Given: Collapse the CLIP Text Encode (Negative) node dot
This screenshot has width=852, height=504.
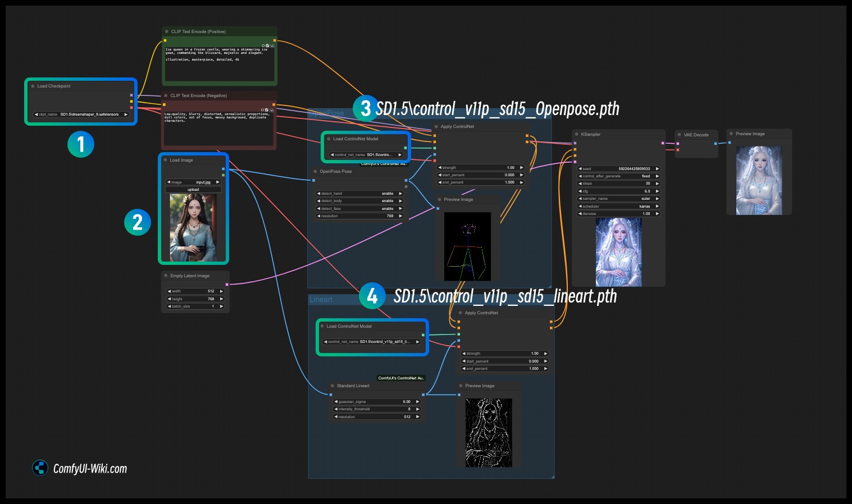Looking at the screenshot, I should (x=166, y=95).
